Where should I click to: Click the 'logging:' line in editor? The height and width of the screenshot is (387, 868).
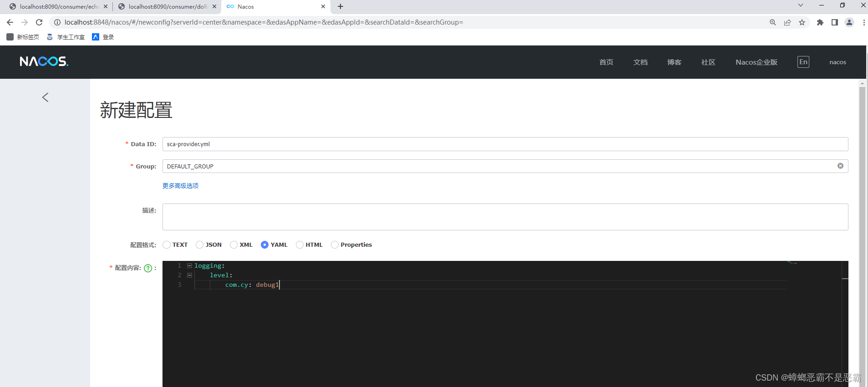[x=209, y=265]
